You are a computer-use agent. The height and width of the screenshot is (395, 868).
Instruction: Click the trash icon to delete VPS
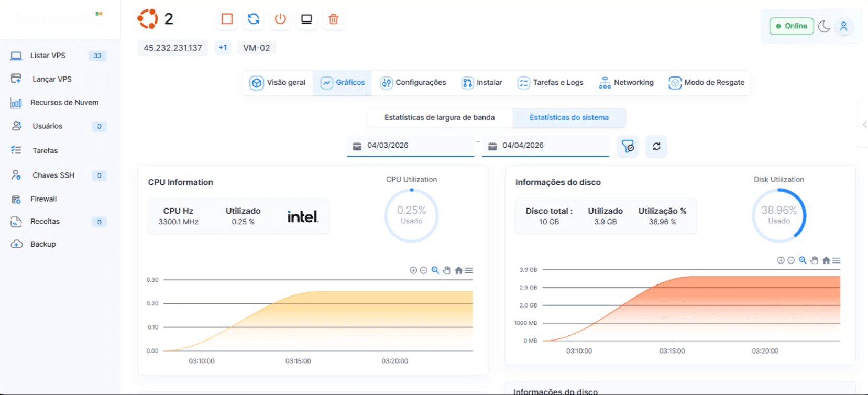pyautogui.click(x=333, y=19)
